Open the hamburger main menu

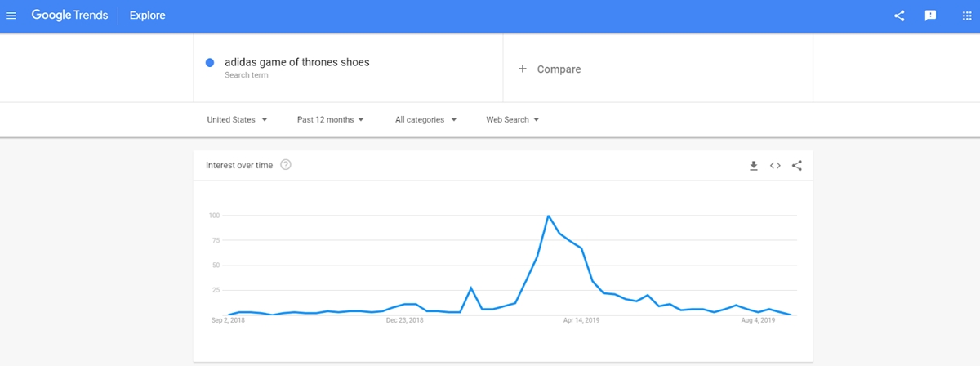coord(11,16)
